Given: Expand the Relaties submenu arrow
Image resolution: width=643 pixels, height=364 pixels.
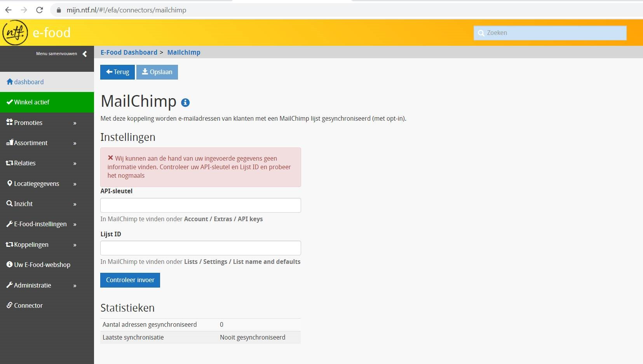Looking at the screenshot, I should coord(75,163).
